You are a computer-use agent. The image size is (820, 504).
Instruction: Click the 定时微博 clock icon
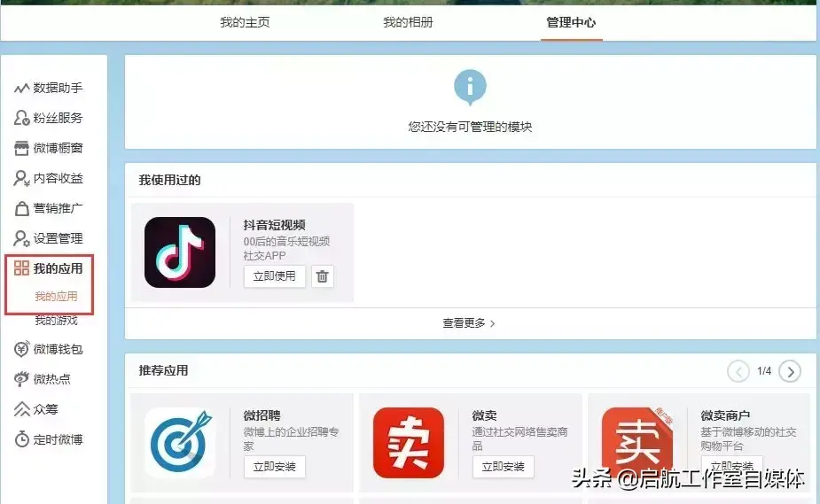pos(21,439)
